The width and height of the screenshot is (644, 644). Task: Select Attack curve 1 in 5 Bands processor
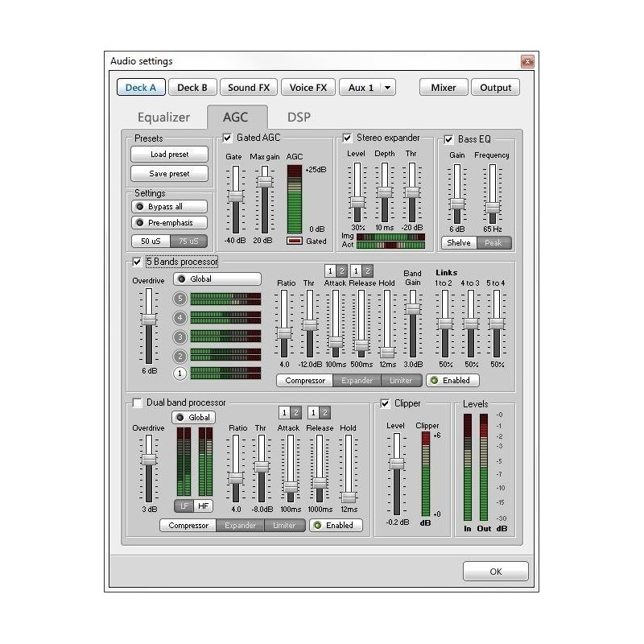(x=330, y=271)
